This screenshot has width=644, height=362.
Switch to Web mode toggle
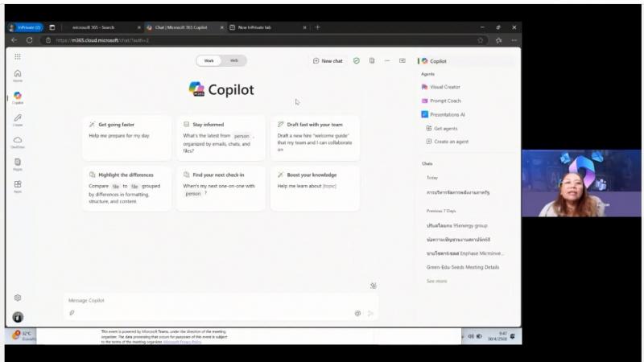[x=234, y=61]
